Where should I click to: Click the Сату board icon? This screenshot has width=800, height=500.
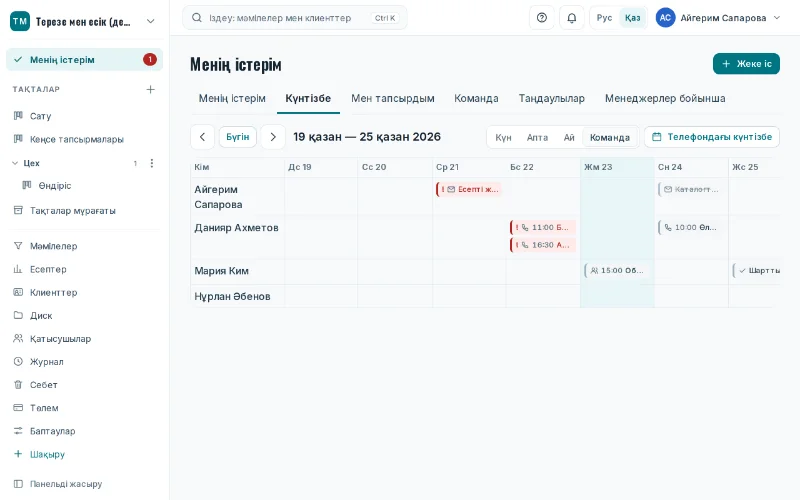point(18,116)
